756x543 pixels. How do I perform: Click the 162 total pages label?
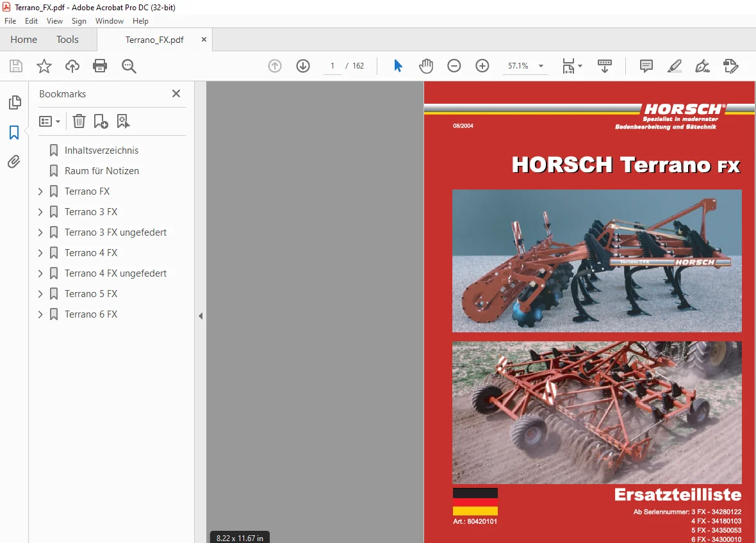pos(358,66)
